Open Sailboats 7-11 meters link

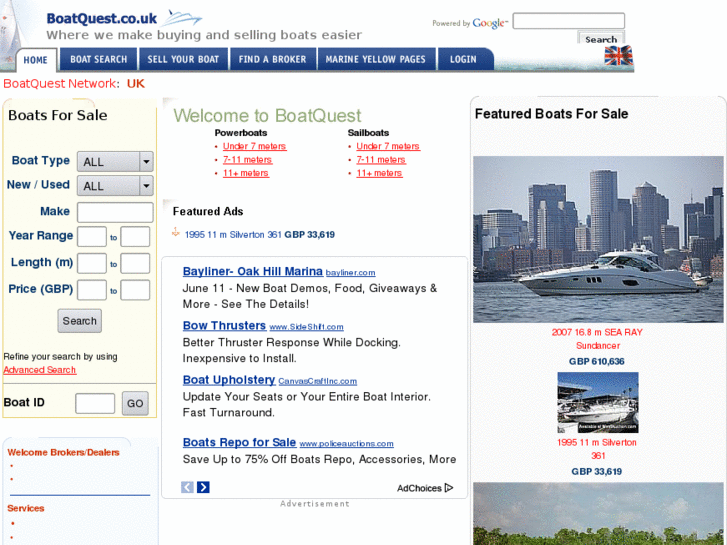tap(381, 160)
